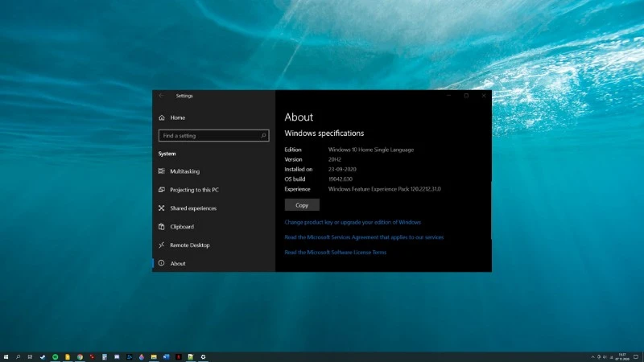Click the installed date 23-09-2020
644x362 pixels.
coord(342,169)
